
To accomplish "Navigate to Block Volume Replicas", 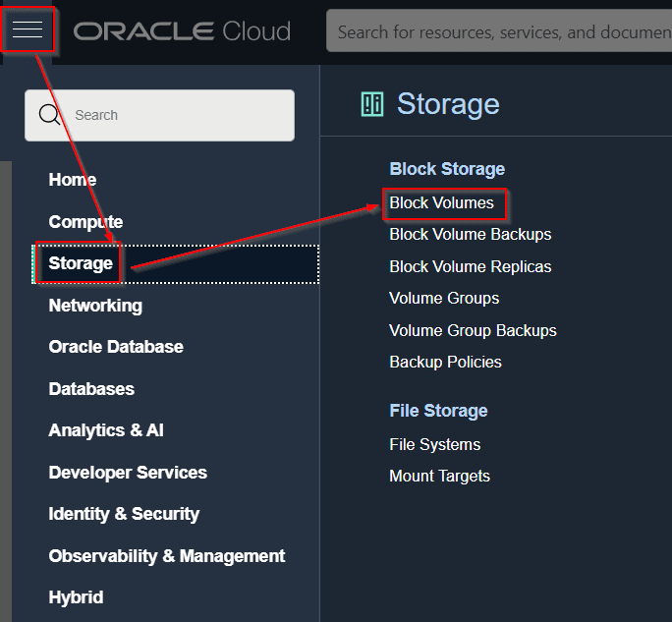I will click(x=471, y=266).
